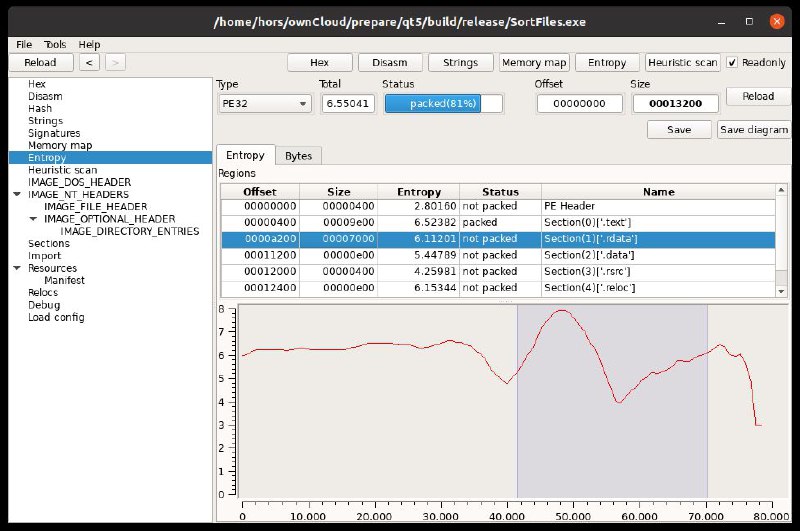Viewport: 800px width, 531px height.
Task: Collapse the IMAGE_NT_HEADERS tree node
Action: tap(17, 194)
